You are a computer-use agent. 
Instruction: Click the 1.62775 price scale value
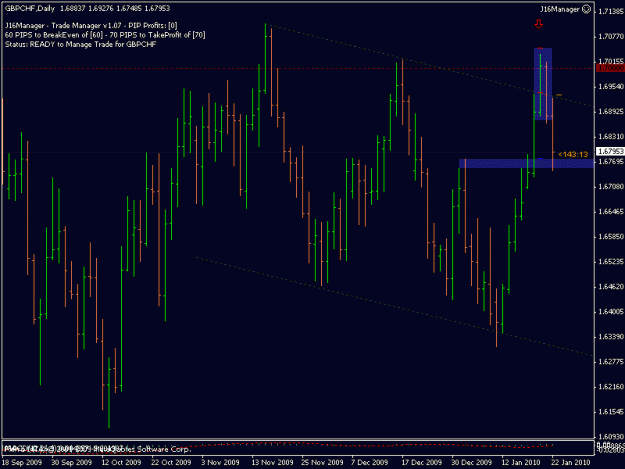611,362
